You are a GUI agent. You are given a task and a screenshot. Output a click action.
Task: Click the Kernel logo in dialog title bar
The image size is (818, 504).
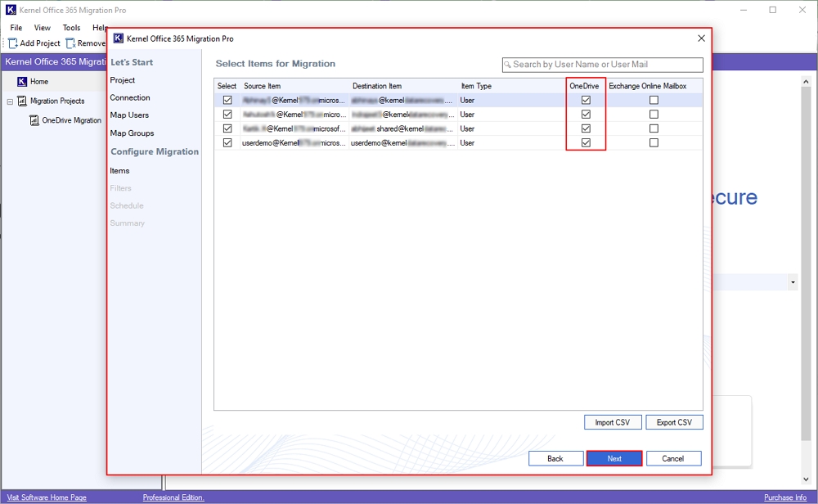119,38
